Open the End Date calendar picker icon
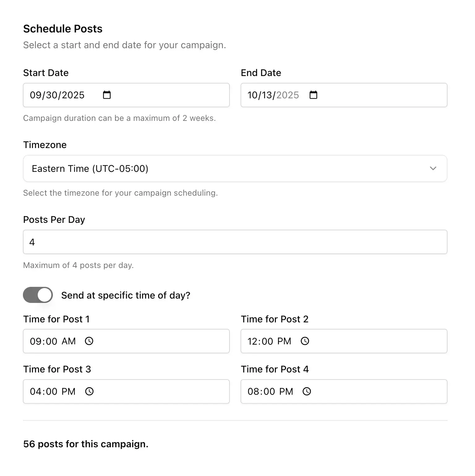The width and height of the screenshot is (475, 476). point(313,95)
